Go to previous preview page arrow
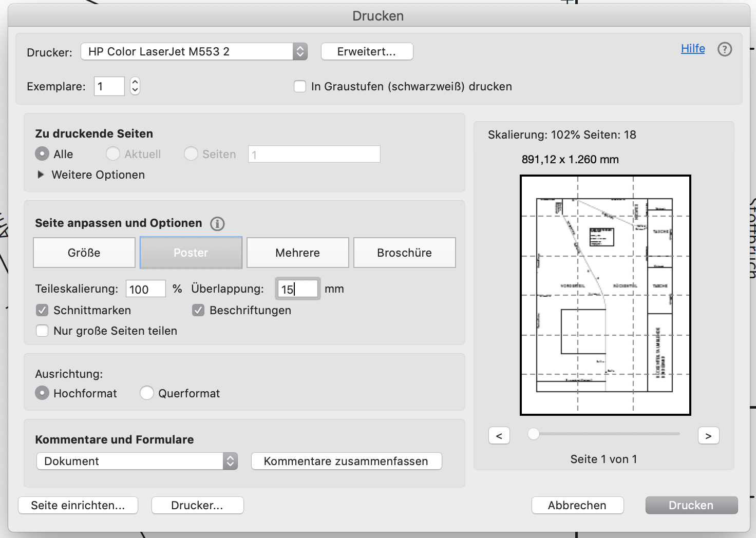The height and width of the screenshot is (538, 756). [x=499, y=436]
